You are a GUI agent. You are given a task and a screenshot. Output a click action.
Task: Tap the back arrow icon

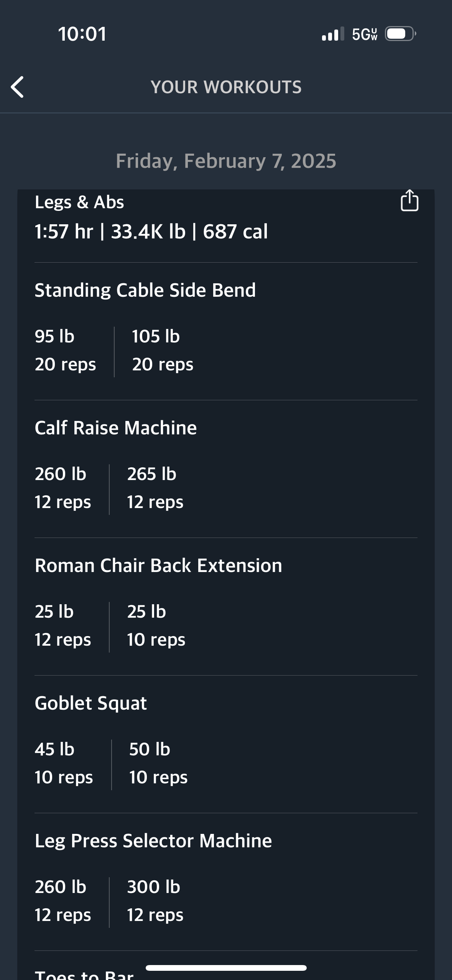[18, 87]
